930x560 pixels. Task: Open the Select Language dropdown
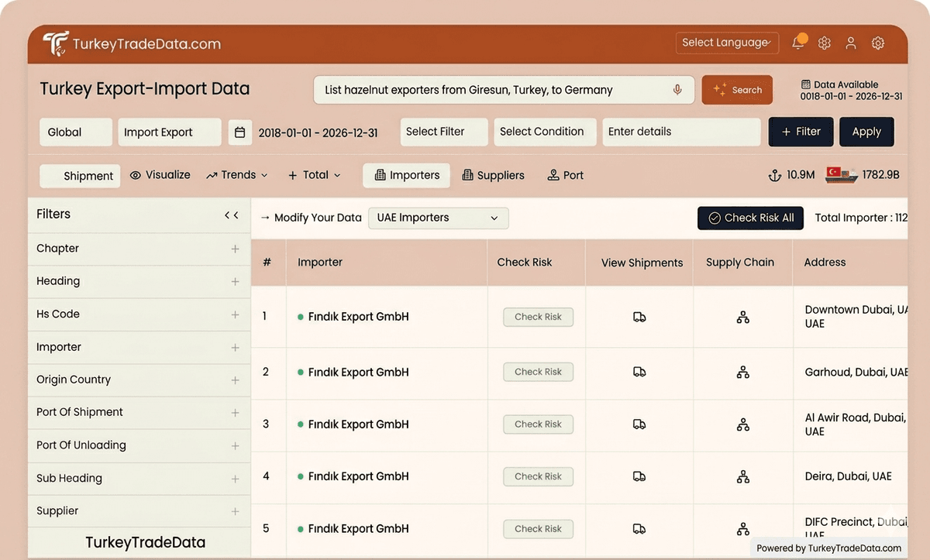point(727,43)
